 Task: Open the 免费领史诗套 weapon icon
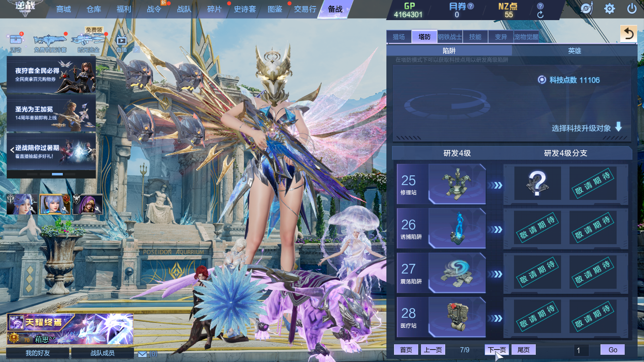tap(50, 43)
